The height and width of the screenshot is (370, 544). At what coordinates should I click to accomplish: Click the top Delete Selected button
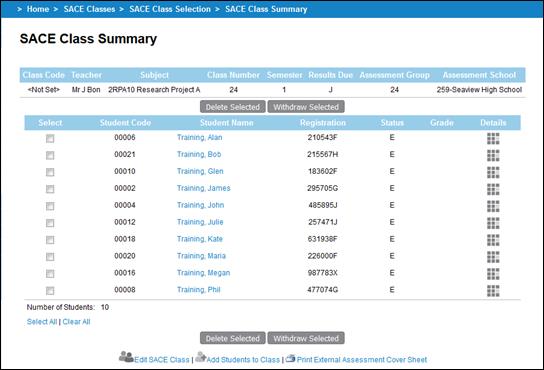[233, 107]
